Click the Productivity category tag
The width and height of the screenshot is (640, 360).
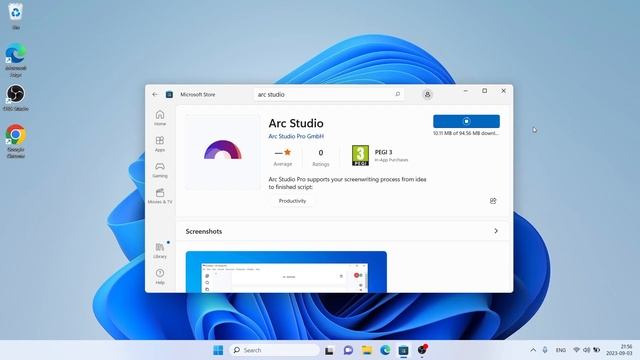[292, 201]
